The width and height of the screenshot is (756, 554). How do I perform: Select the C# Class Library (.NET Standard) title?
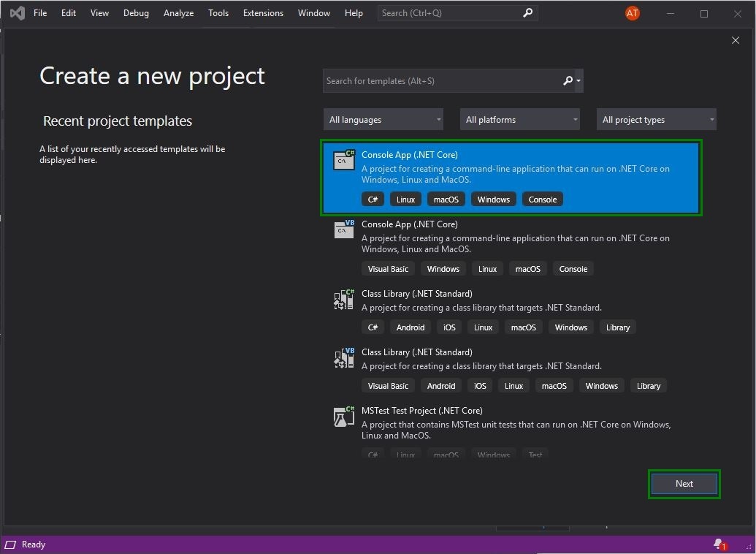tap(416, 294)
